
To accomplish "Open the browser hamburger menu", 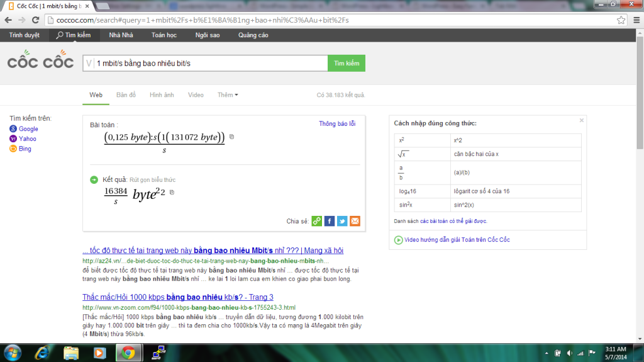I will click(x=636, y=20).
